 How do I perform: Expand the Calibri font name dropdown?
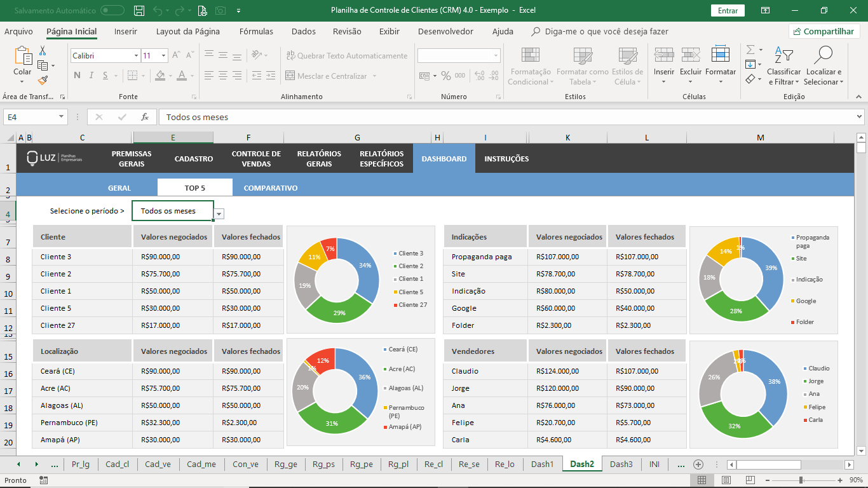coord(136,56)
